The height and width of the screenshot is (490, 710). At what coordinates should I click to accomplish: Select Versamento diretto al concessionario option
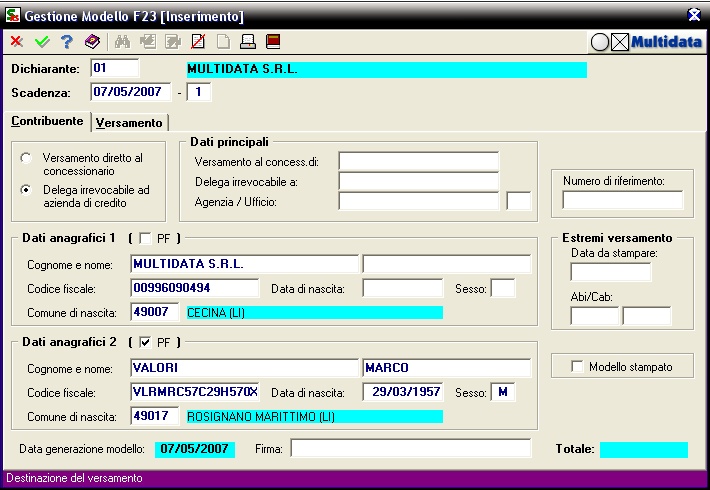point(26,158)
